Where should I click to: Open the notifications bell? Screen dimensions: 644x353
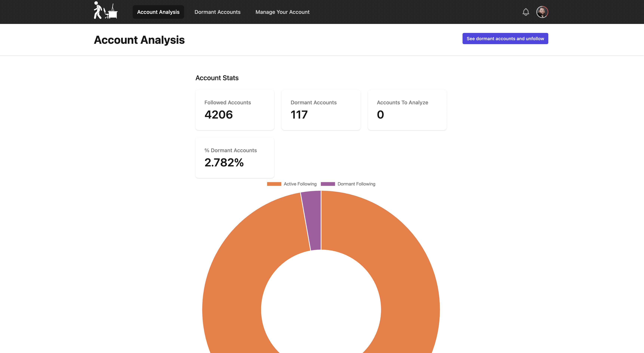coord(526,12)
